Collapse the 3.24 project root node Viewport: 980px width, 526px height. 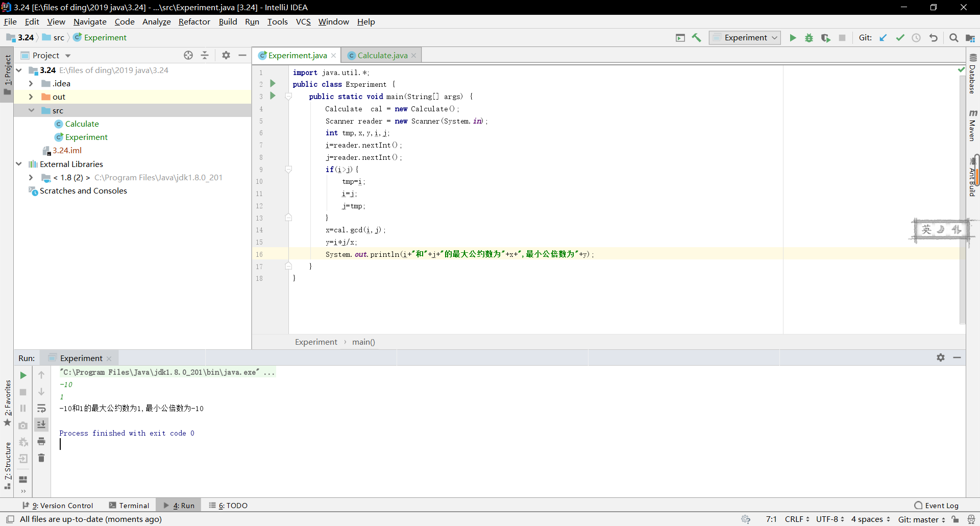tap(19, 70)
